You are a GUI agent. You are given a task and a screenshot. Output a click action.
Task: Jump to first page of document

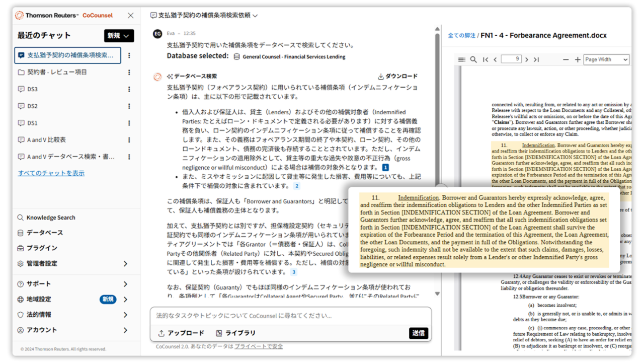tap(486, 59)
